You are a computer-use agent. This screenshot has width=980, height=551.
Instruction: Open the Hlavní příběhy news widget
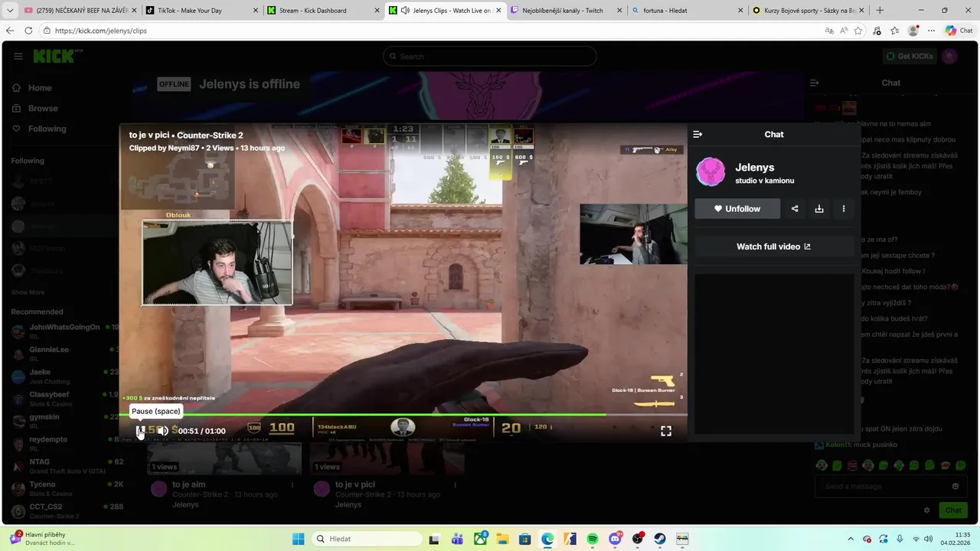[x=42, y=539]
